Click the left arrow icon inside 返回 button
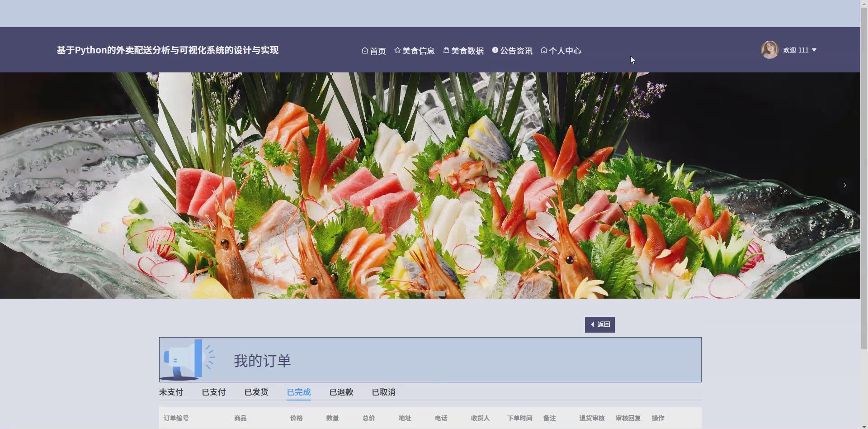 click(592, 324)
